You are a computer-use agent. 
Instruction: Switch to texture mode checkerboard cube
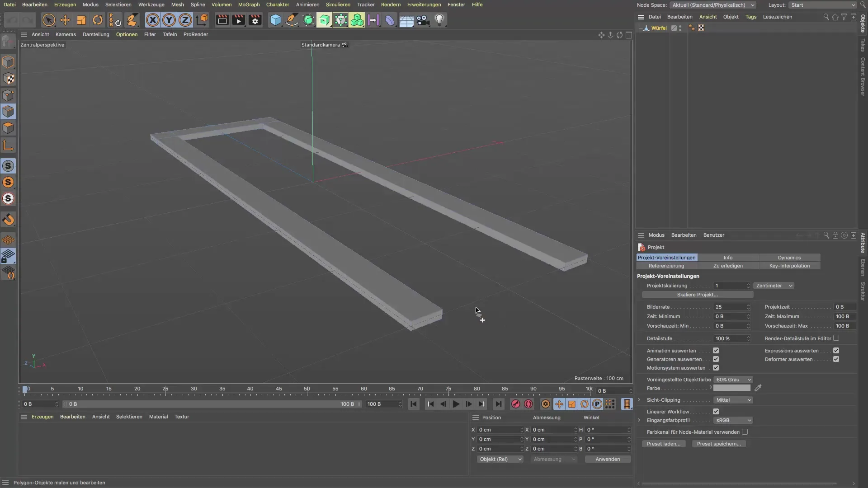click(x=8, y=79)
